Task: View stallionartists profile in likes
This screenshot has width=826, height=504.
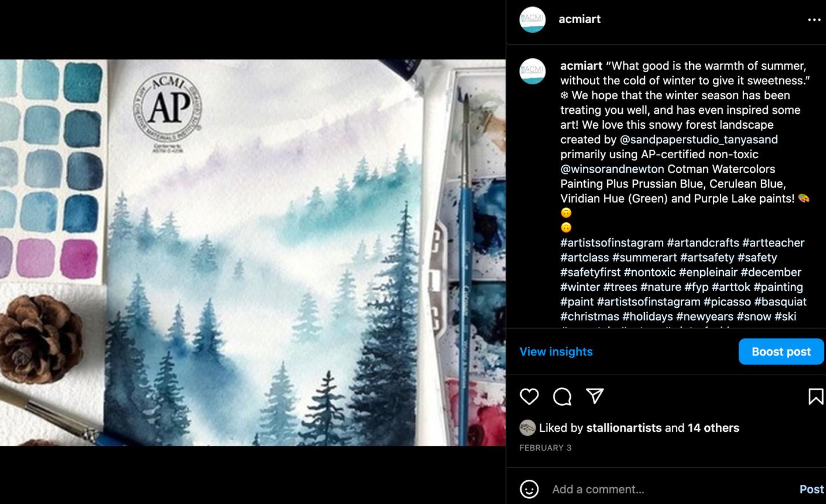Action: pyautogui.click(x=623, y=428)
